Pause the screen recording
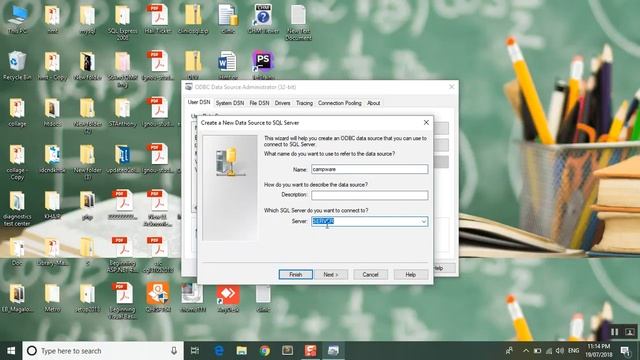640x360 pixels. coord(615,332)
